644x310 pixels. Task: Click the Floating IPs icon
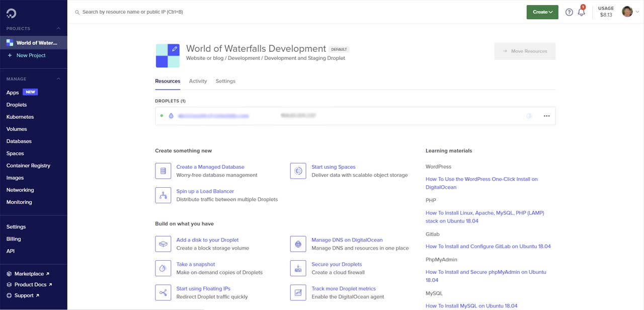(x=163, y=292)
